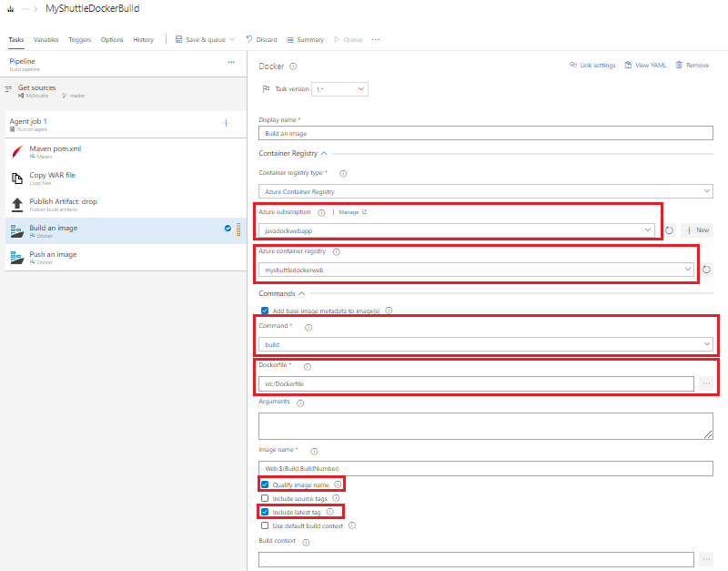Select Agent job 1 row

(126, 125)
